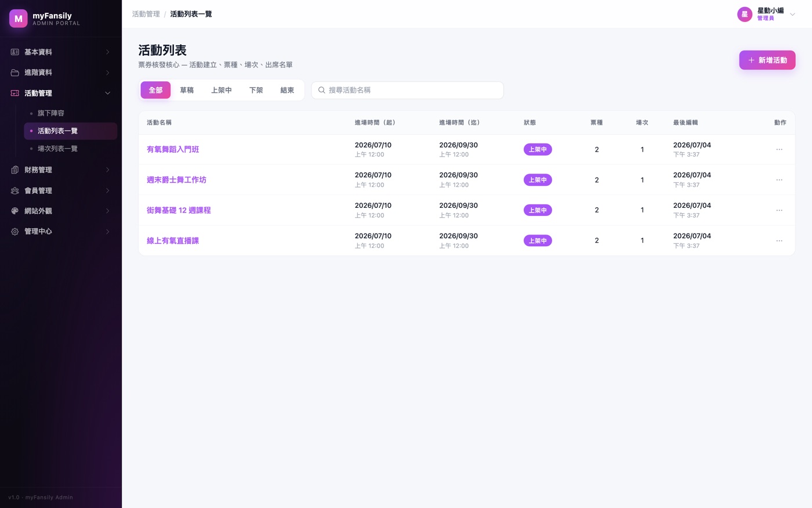This screenshot has height=508, width=812.
Task: Focus the 搜尋活動名稱 search field
Action: pos(407,90)
